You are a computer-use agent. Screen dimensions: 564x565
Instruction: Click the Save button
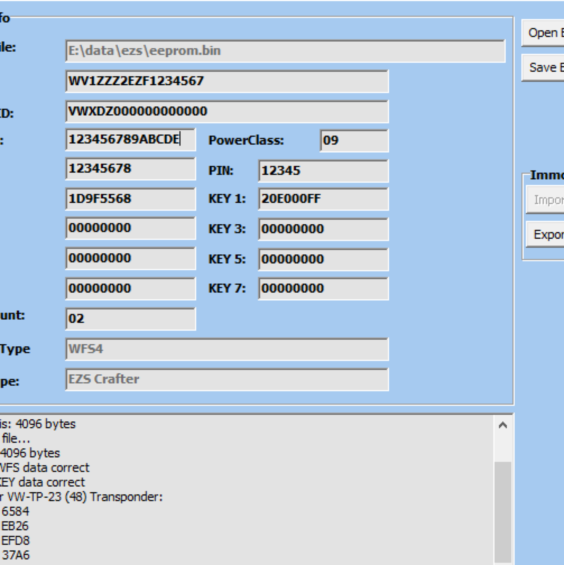click(x=543, y=67)
